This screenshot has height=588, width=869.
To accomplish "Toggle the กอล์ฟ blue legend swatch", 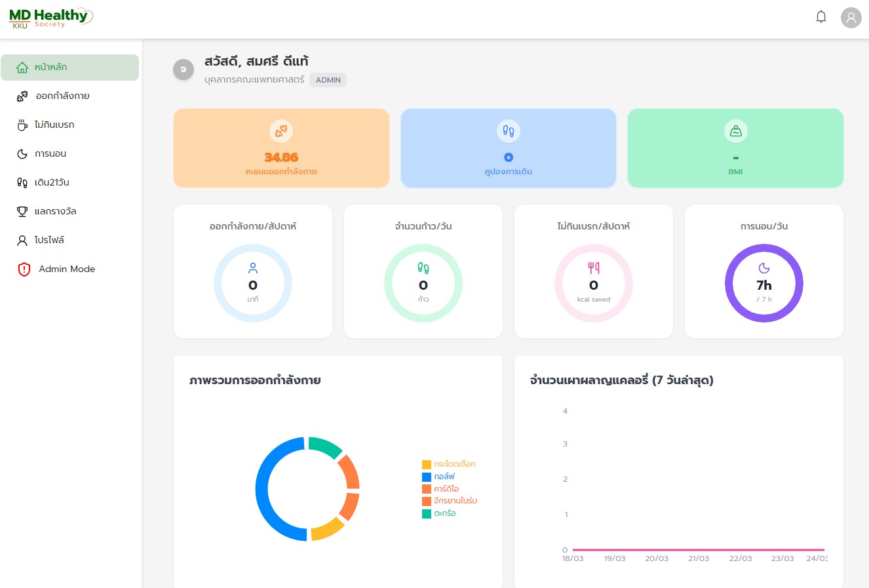I will (x=427, y=477).
